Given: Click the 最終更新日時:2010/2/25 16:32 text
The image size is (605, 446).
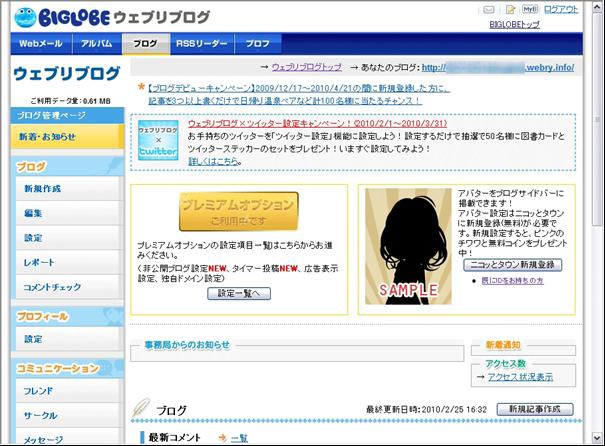Looking at the screenshot, I should tap(426, 409).
